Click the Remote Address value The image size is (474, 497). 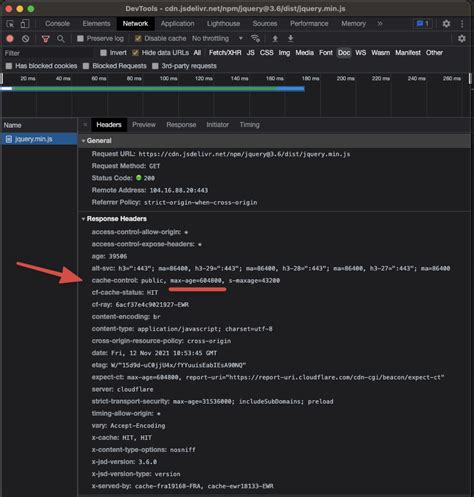point(179,190)
